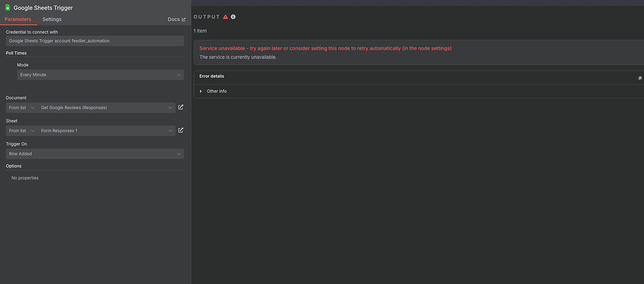Click the credential account field
The height and width of the screenshot is (284, 644).
(95, 41)
